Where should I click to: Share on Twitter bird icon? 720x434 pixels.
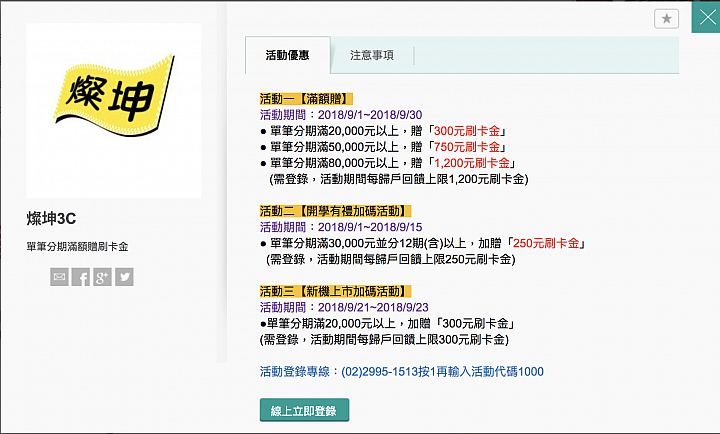124,277
